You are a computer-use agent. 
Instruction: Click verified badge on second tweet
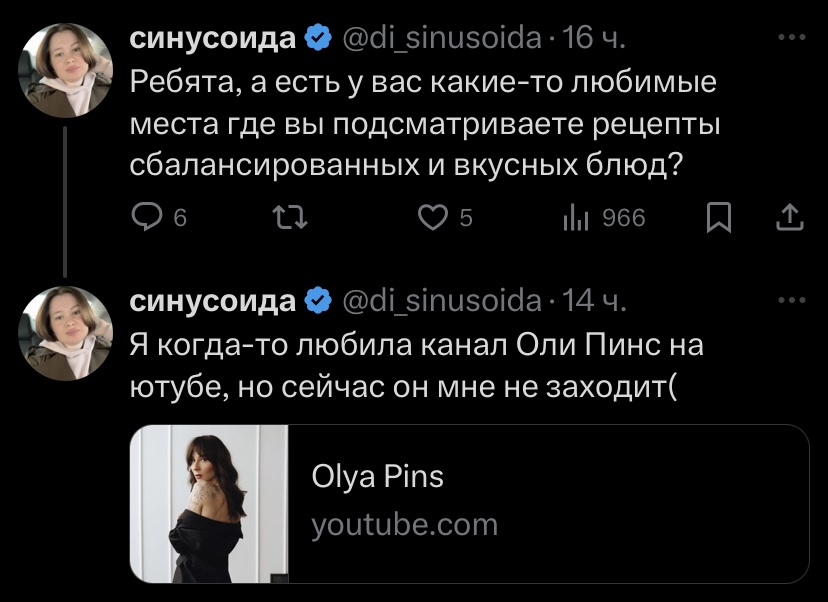point(318,301)
